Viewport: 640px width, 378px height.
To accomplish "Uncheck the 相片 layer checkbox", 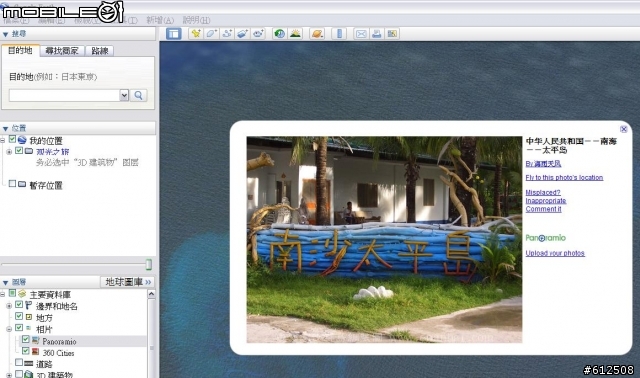I will point(19,327).
